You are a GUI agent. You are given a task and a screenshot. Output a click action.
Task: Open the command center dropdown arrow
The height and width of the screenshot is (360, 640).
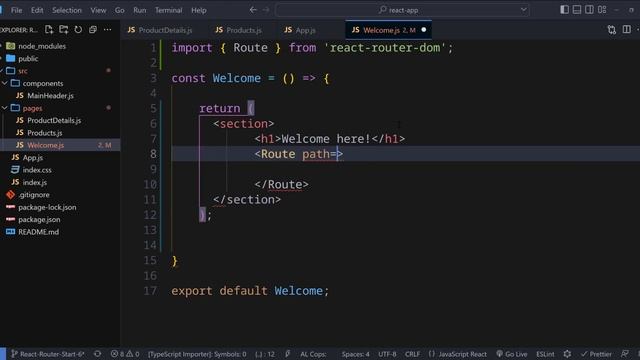pos(523,10)
